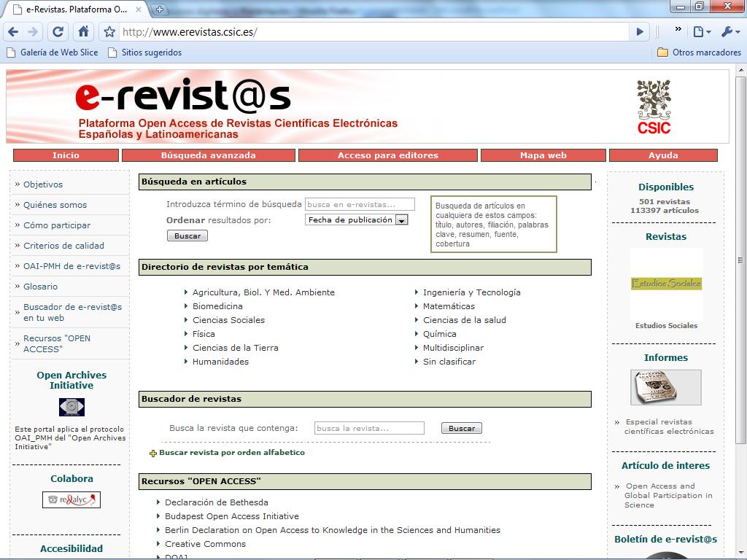Open the browser Home icon

pyautogui.click(x=83, y=32)
